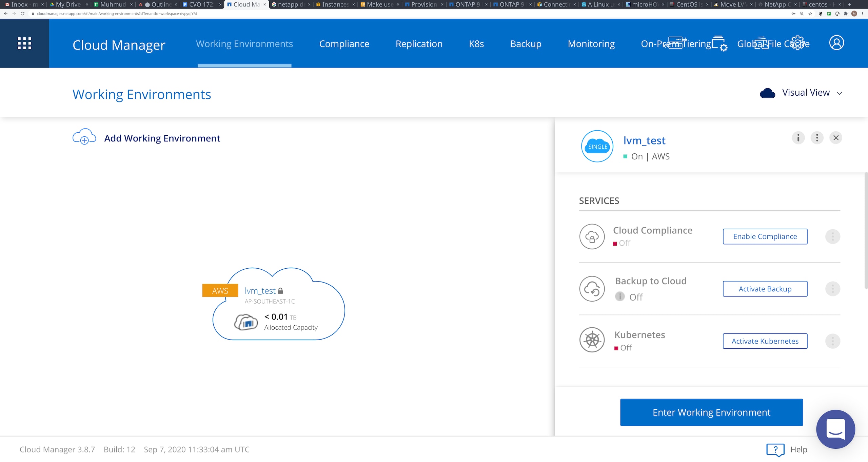The width and height of the screenshot is (868, 462).
Task: Click the Allocated Capacity label
Action: click(x=291, y=327)
